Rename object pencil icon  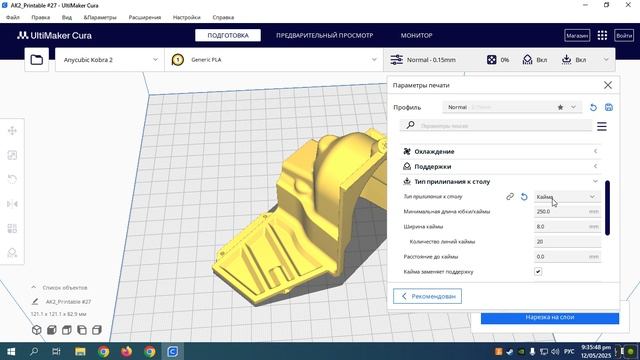35,302
